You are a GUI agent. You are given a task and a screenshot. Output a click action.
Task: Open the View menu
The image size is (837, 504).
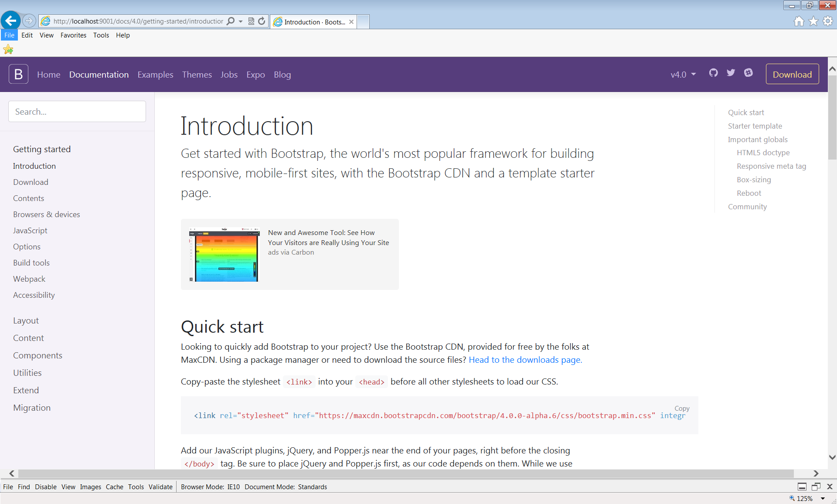click(x=46, y=35)
